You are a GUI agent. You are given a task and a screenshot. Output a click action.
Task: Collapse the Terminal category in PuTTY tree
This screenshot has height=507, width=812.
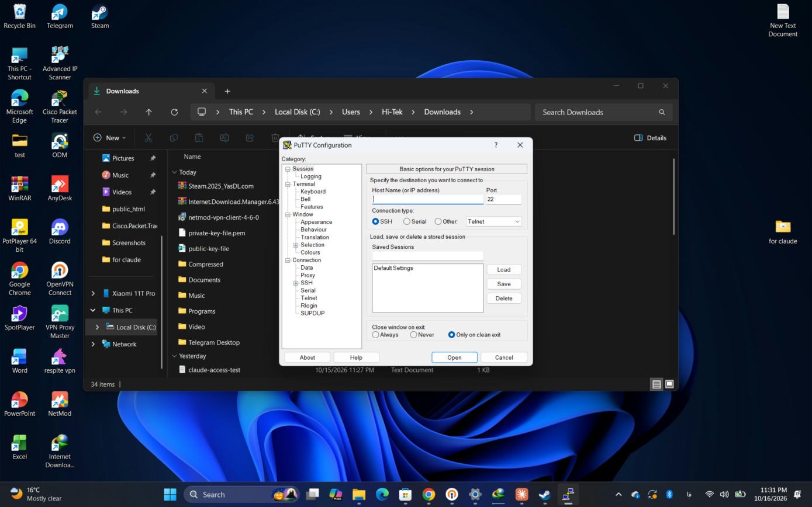[x=288, y=184]
